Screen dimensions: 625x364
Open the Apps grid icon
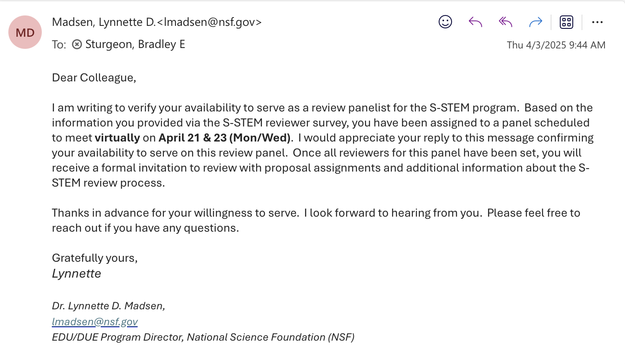(566, 22)
